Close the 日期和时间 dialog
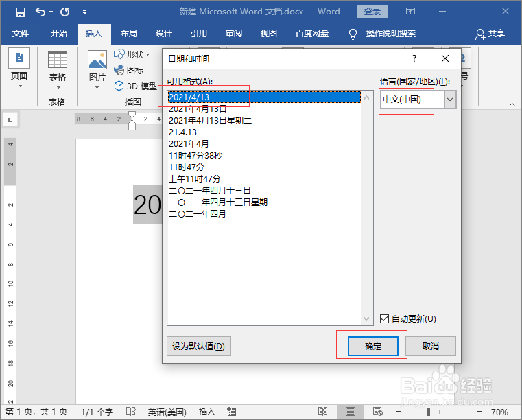The height and width of the screenshot is (420, 522). pos(444,58)
